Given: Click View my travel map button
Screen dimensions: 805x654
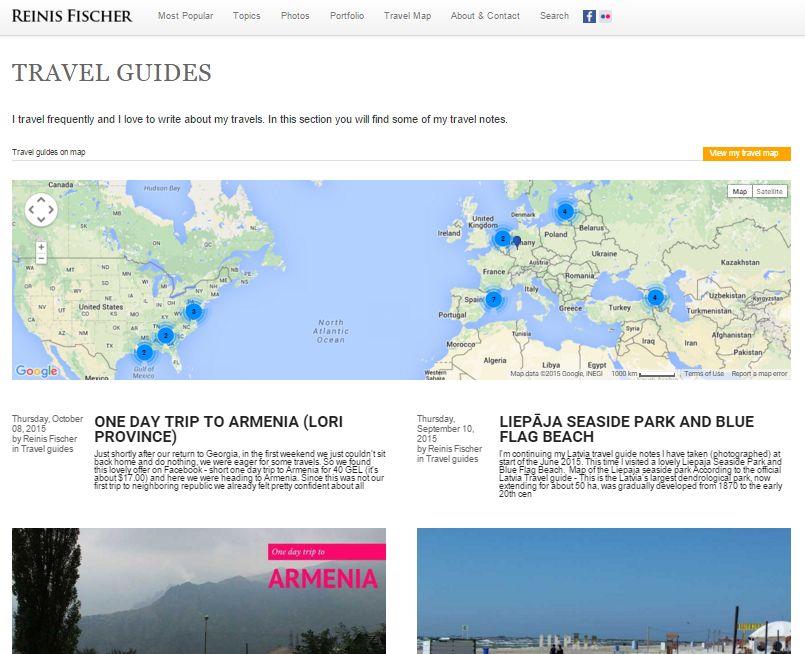Looking at the screenshot, I should pyautogui.click(x=746, y=153).
